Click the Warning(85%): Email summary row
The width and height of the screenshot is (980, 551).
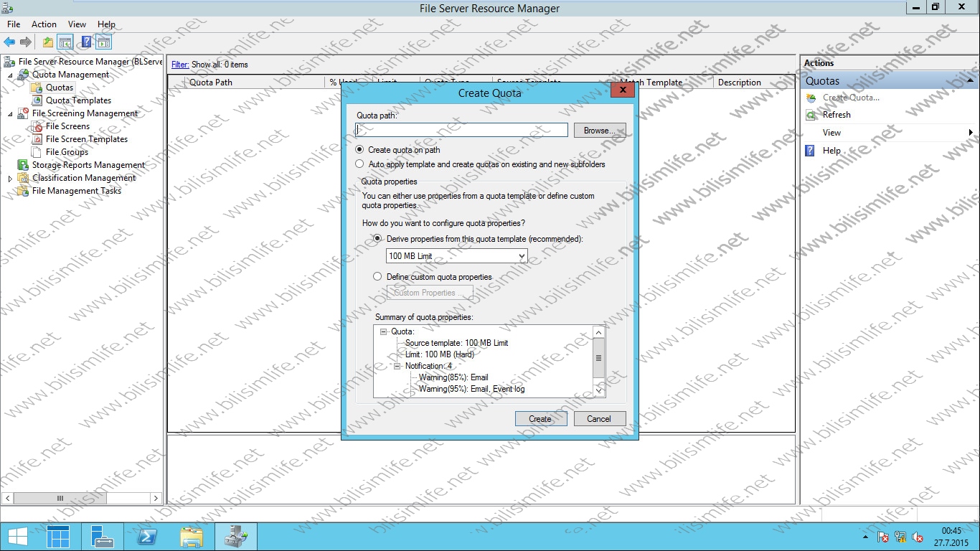(x=453, y=377)
